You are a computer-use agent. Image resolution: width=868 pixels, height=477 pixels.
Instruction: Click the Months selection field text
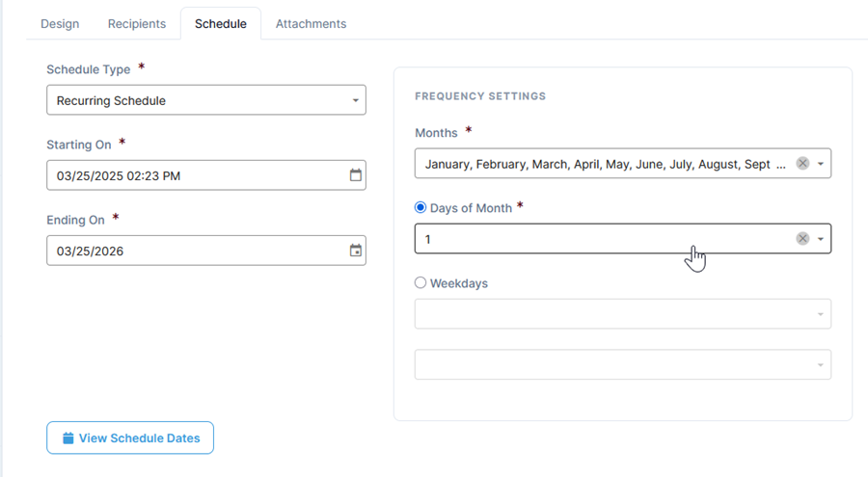pos(598,164)
